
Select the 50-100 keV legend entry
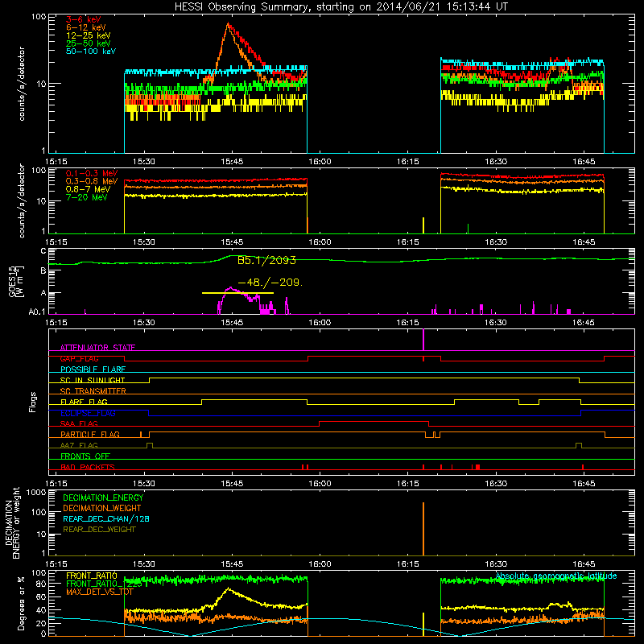[91, 52]
